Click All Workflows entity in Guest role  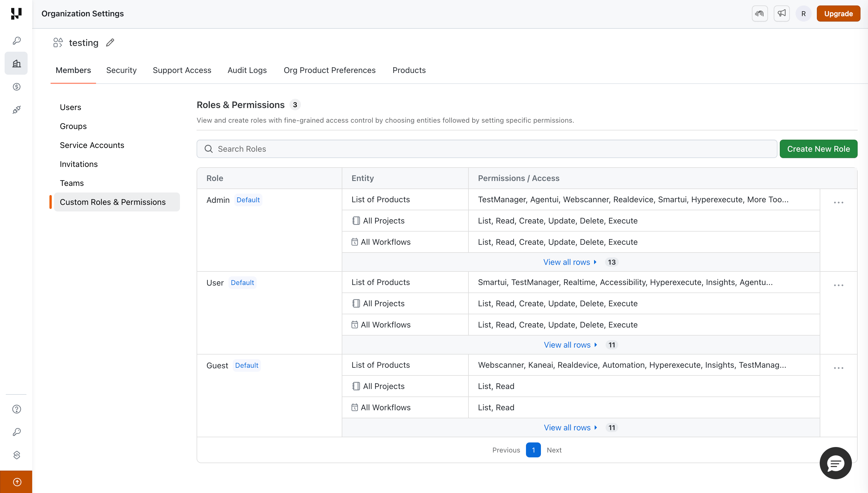(x=381, y=407)
